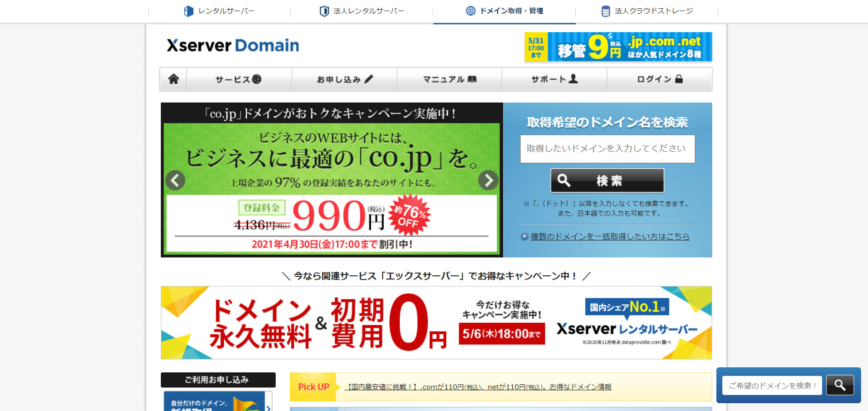Click the arrow bullet before 複数のドメイン link
Viewport: 868px width, 411px height.
pyautogui.click(x=524, y=237)
